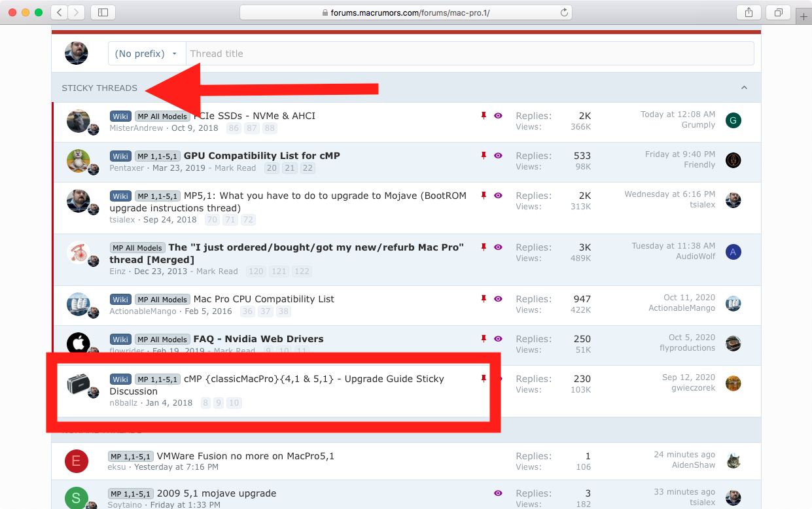The height and width of the screenshot is (509, 812).
Task: Open n8ballz's avatar on Upgrade Guide thread
Action: (78, 384)
